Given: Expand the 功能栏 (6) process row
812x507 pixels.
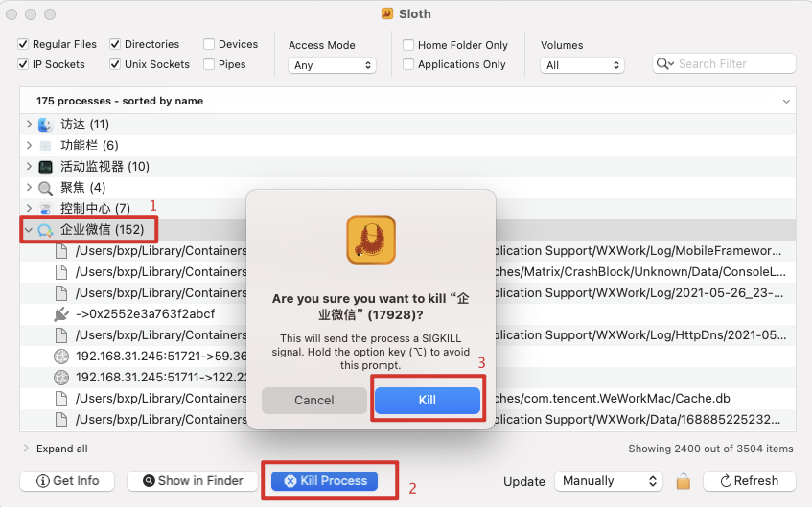Looking at the screenshot, I should (29, 146).
